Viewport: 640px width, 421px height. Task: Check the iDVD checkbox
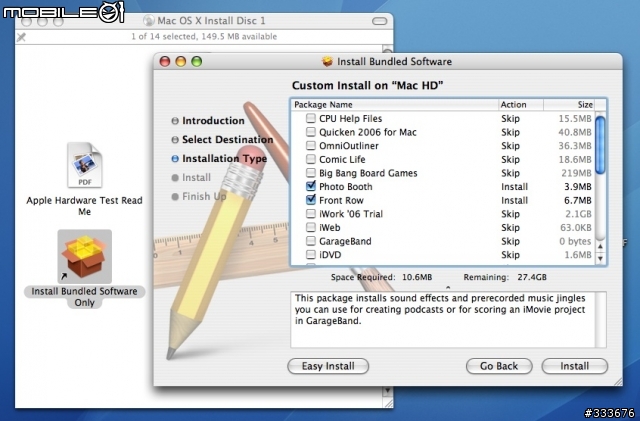point(311,254)
